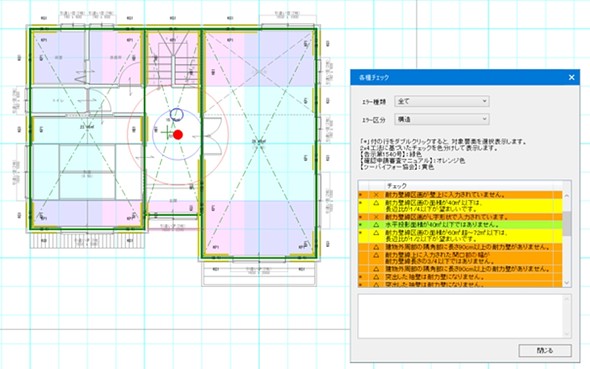Click the 閉じる button in the check dialog
This screenshot has height=369, width=590.
click(x=545, y=350)
